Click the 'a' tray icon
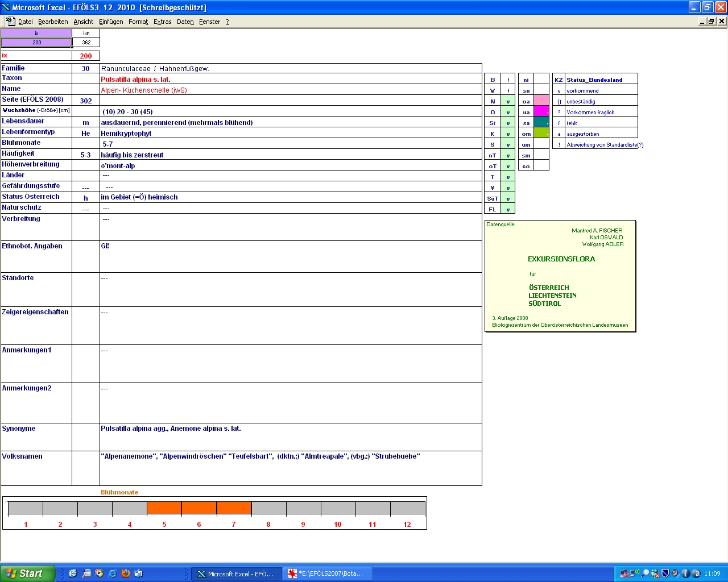728x582 pixels. 696,573
